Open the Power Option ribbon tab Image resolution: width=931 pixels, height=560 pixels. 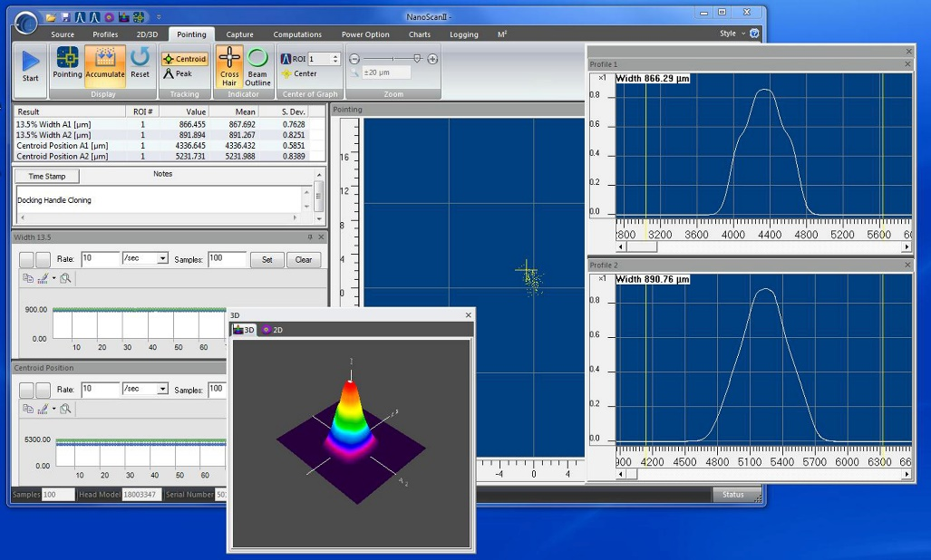pyautogui.click(x=365, y=34)
